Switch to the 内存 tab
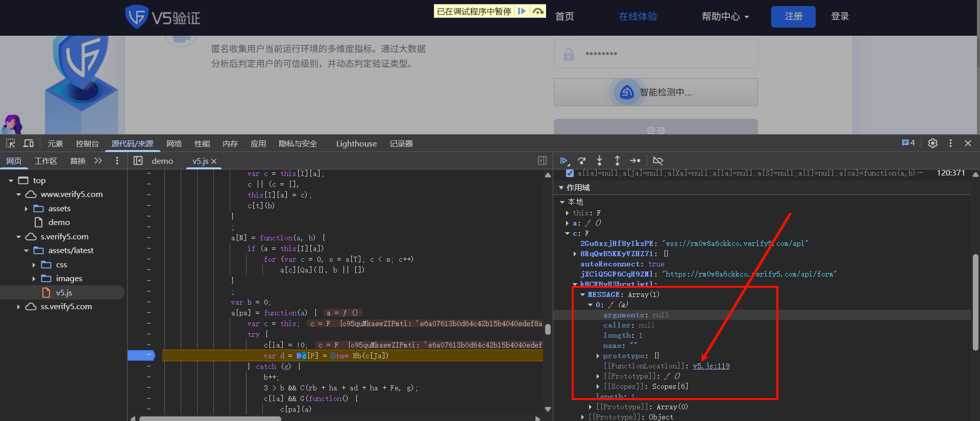 coord(230,143)
